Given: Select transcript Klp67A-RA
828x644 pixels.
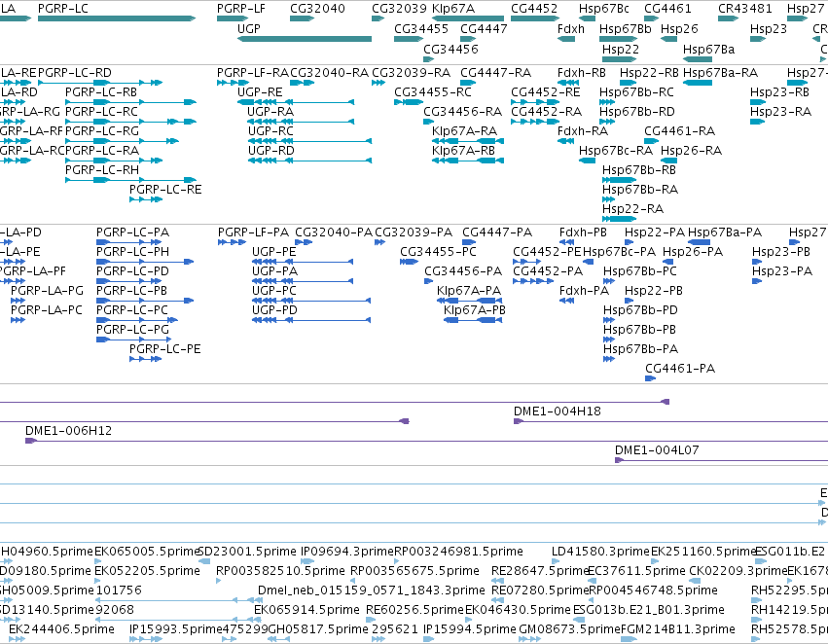Looking at the screenshot, I should (x=464, y=131).
